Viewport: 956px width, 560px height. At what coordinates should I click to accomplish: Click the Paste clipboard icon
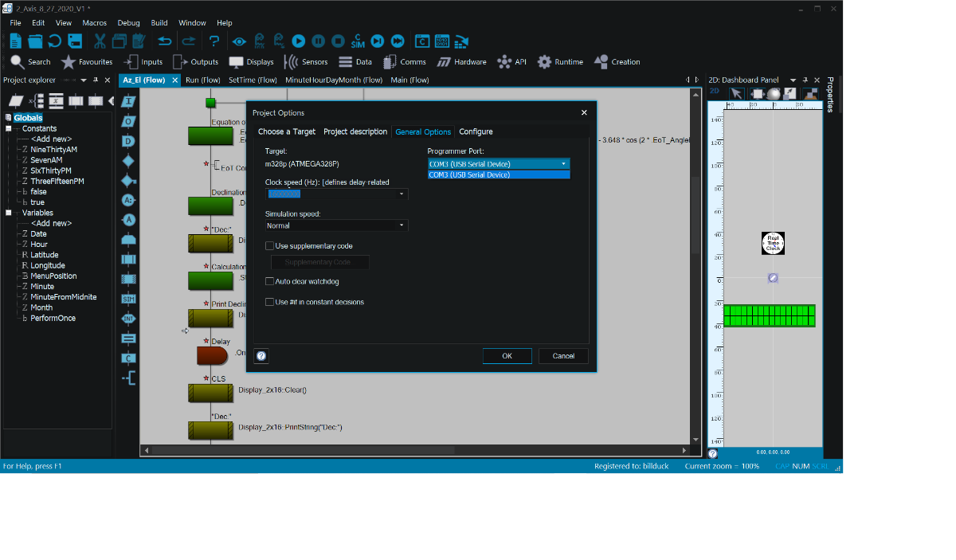(139, 41)
